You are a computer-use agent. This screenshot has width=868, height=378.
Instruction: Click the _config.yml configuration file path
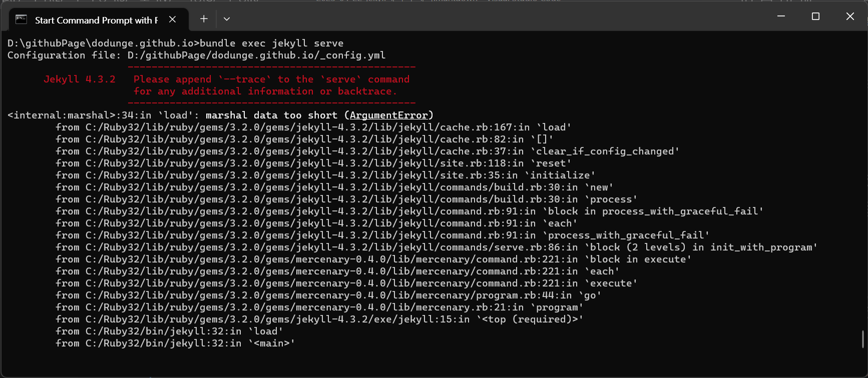click(x=256, y=55)
